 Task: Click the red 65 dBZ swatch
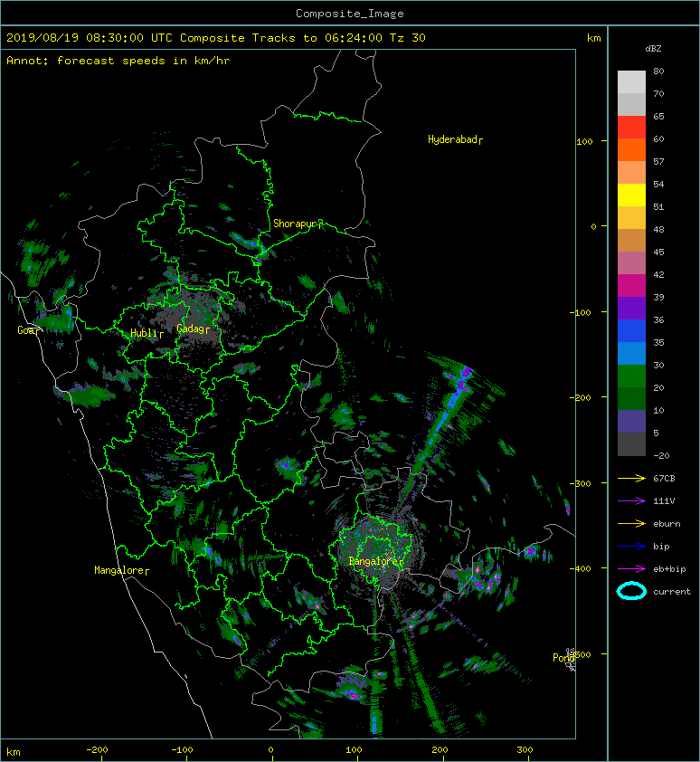coord(631,127)
